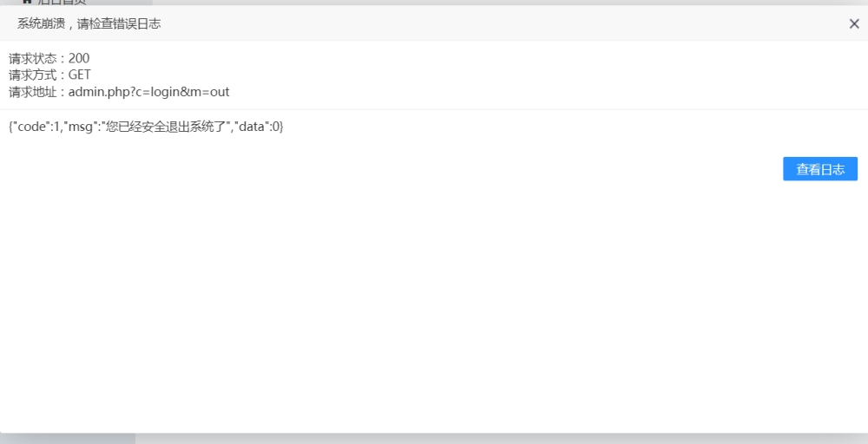Click the opening brace of the JSON response
868x444 pixels.
click(11, 127)
